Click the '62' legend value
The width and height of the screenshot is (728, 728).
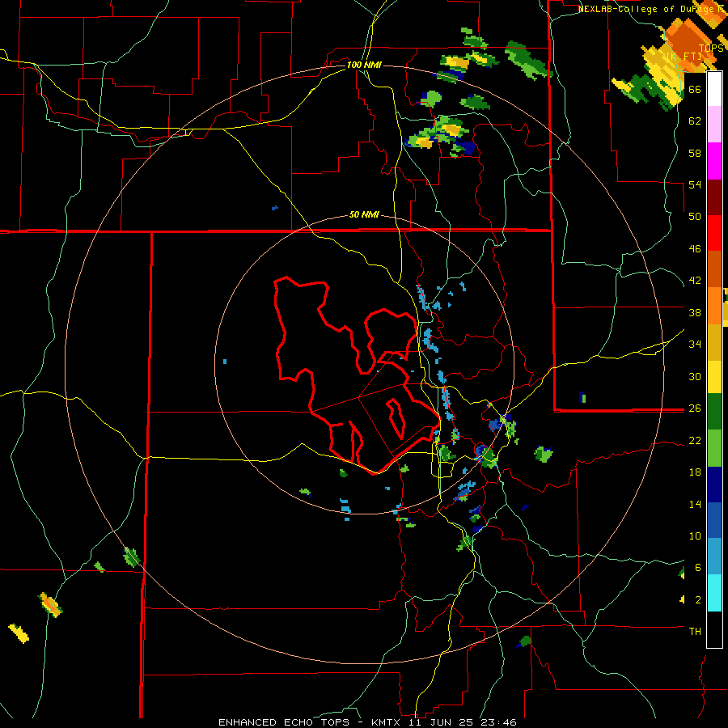695,121
